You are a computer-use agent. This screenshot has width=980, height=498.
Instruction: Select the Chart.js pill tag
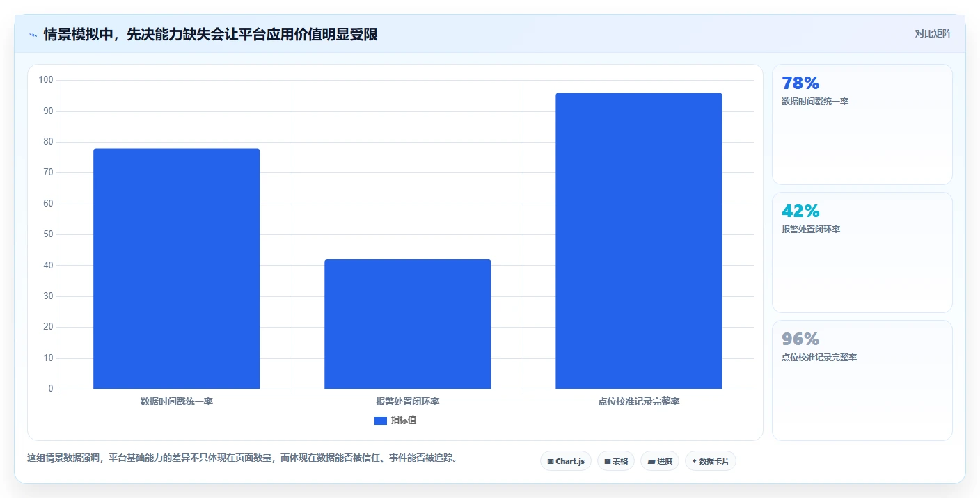coord(566,461)
